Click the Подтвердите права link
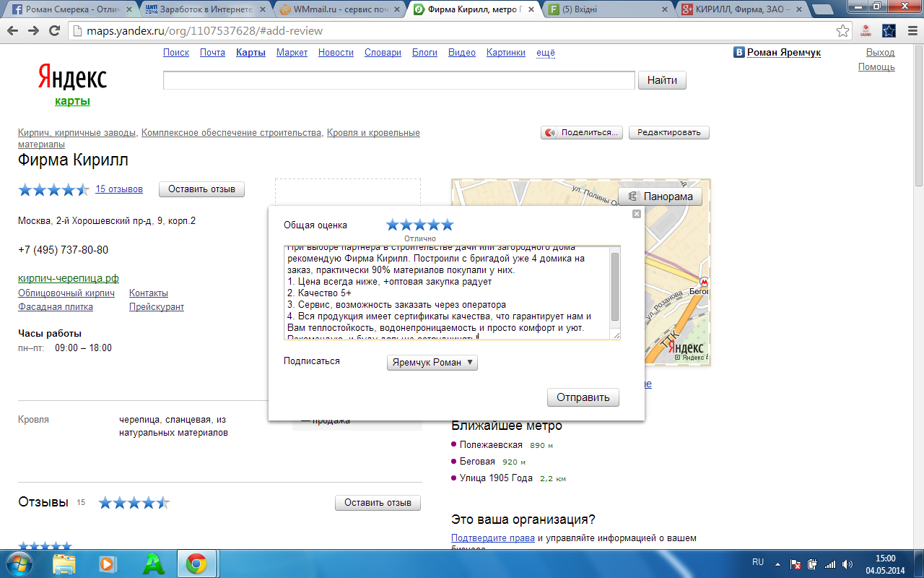This screenshot has width=924, height=578. click(493, 538)
